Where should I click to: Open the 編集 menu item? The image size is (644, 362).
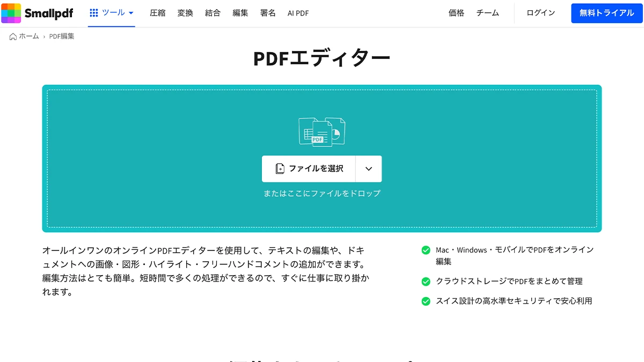[240, 13]
